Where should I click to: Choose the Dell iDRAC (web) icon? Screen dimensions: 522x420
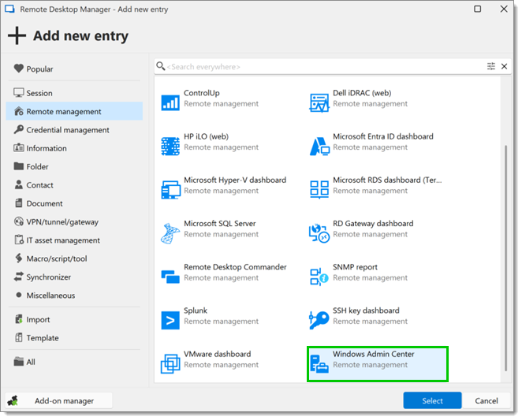point(319,102)
